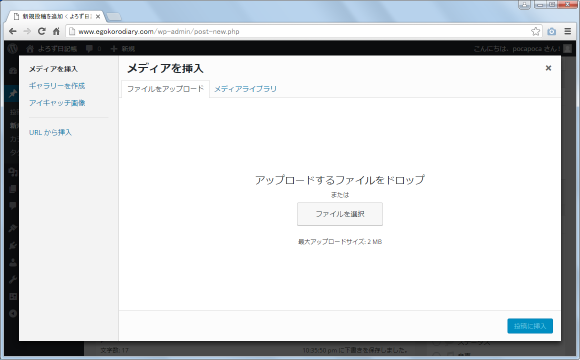
Task: Click the plus 新規 item in admin bar
Action: pyautogui.click(x=123, y=48)
